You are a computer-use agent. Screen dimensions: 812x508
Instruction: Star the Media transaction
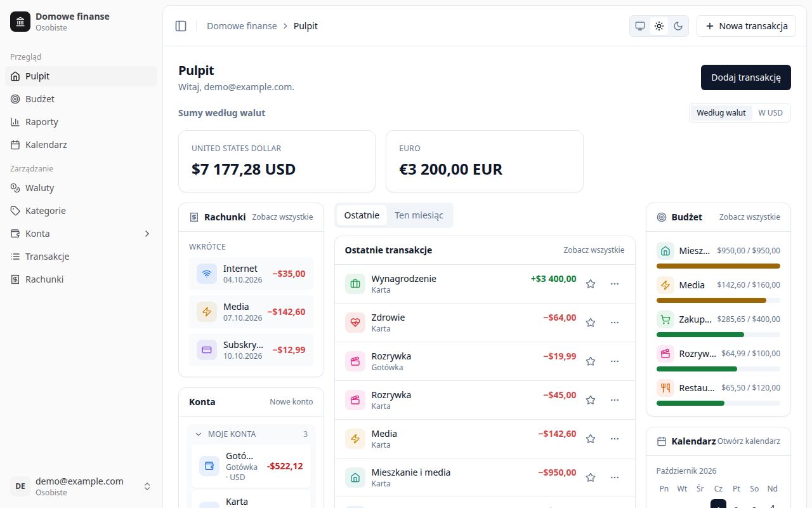click(591, 439)
